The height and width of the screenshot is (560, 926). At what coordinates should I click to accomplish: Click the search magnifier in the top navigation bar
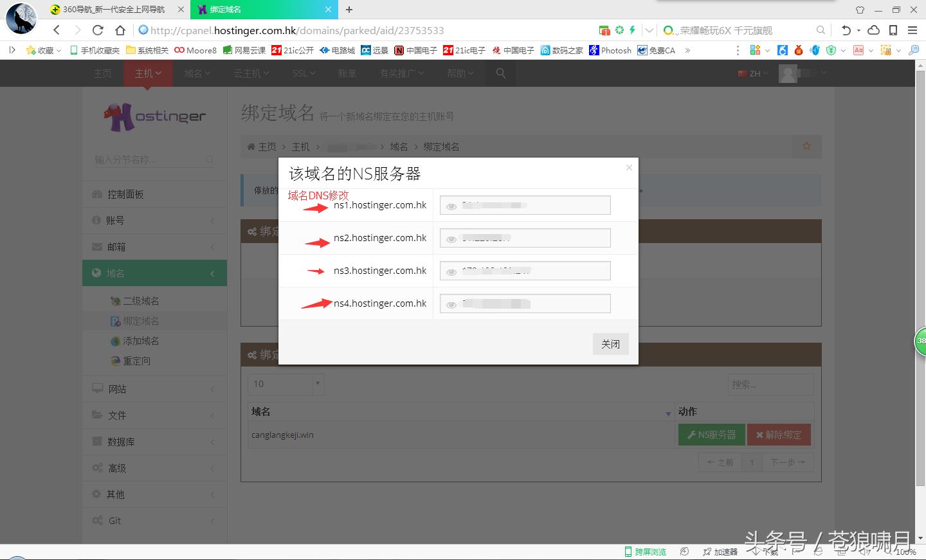(x=501, y=73)
